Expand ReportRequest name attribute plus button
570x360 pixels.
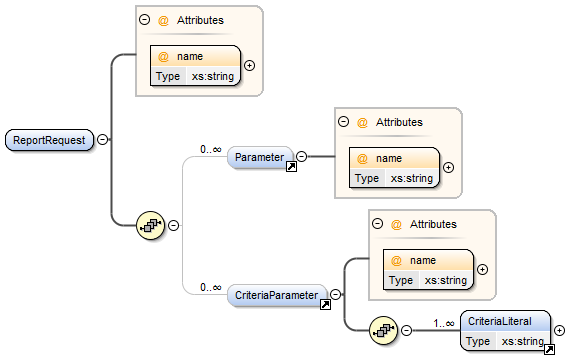pyautogui.click(x=249, y=65)
